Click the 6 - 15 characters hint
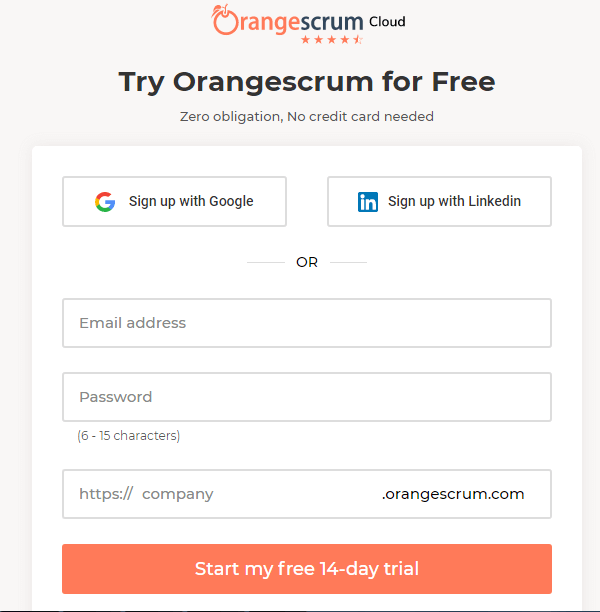This screenshot has height=612, width=600. (129, 436)
